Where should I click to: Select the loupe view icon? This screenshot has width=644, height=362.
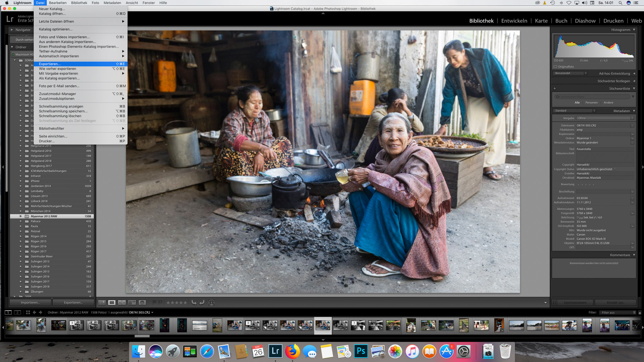click(x=112, y=303)
